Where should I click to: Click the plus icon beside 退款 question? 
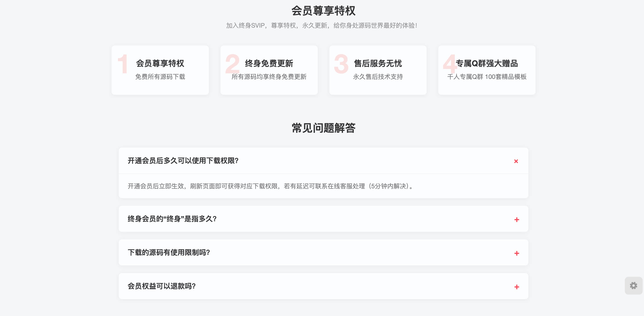[x=516, y=287]
